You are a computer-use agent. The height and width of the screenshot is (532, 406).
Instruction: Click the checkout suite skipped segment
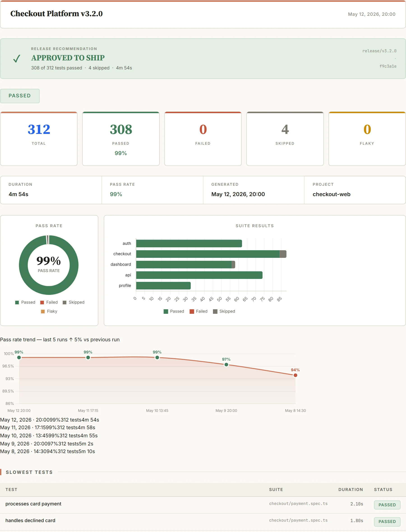coord(283,254)
